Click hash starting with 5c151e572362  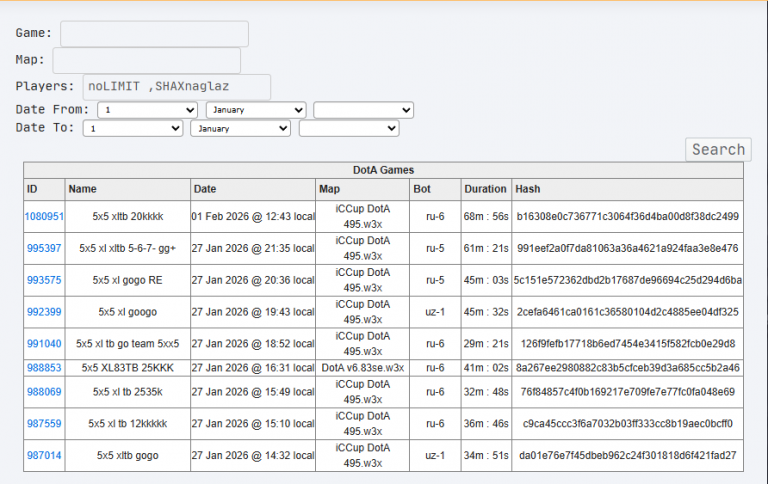(627, 280)
